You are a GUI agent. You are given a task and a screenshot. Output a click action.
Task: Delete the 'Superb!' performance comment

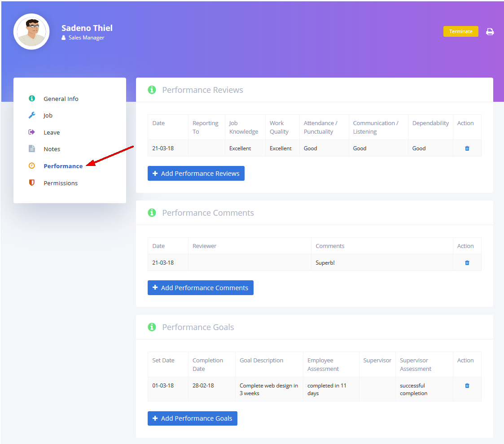pyautogui.click(x=467, y=263)
